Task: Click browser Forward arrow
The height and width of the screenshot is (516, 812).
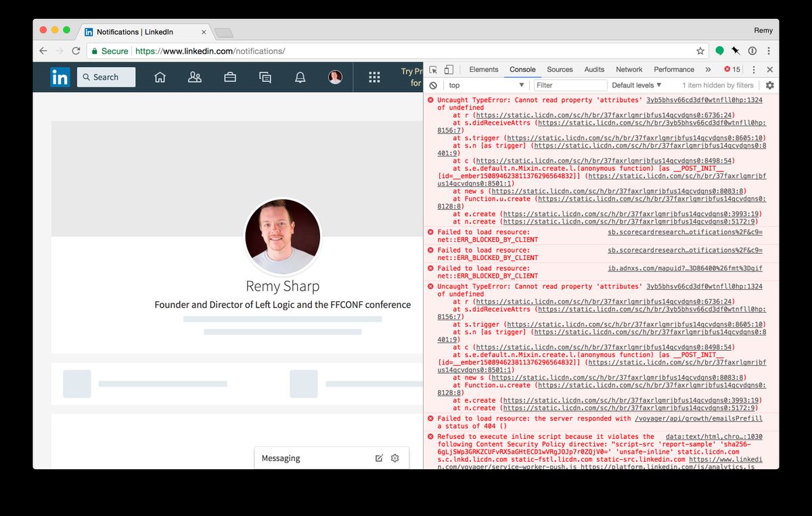Action: pos(60,51)
